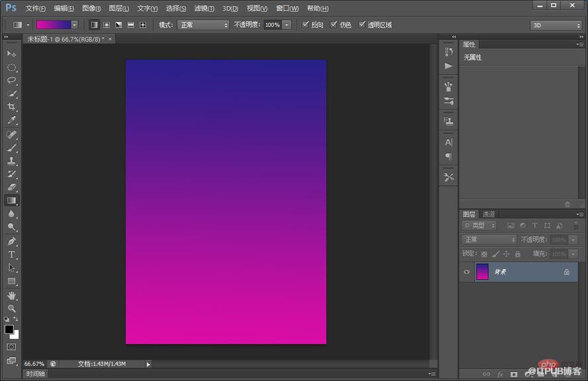
Task: Open the opacity 不透明度 slider arrow
Action: 287,24
